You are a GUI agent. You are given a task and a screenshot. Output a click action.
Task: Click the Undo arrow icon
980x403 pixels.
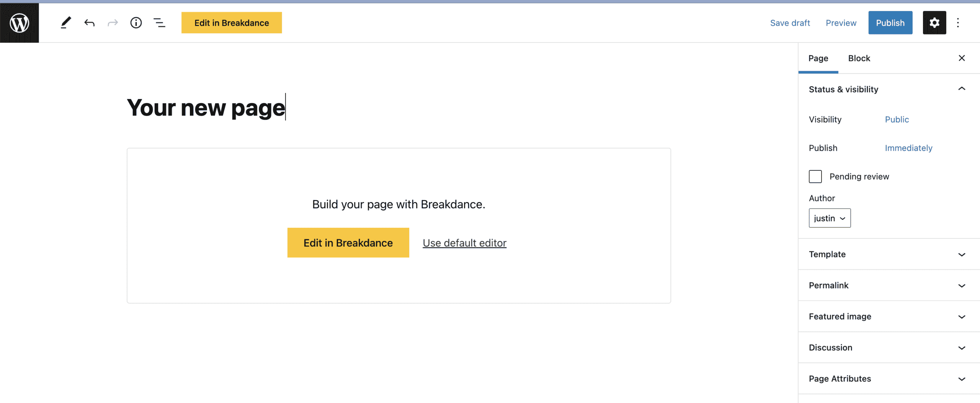tap(89, 23)
